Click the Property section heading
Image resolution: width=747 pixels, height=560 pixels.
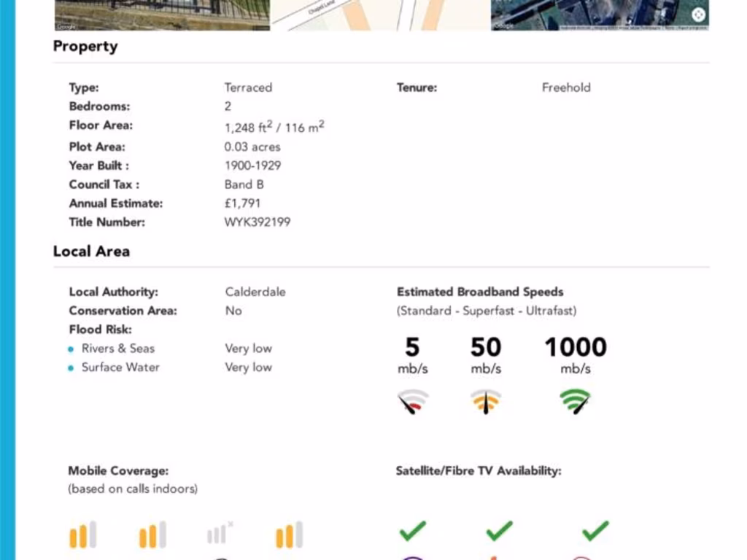click(85, 47)
